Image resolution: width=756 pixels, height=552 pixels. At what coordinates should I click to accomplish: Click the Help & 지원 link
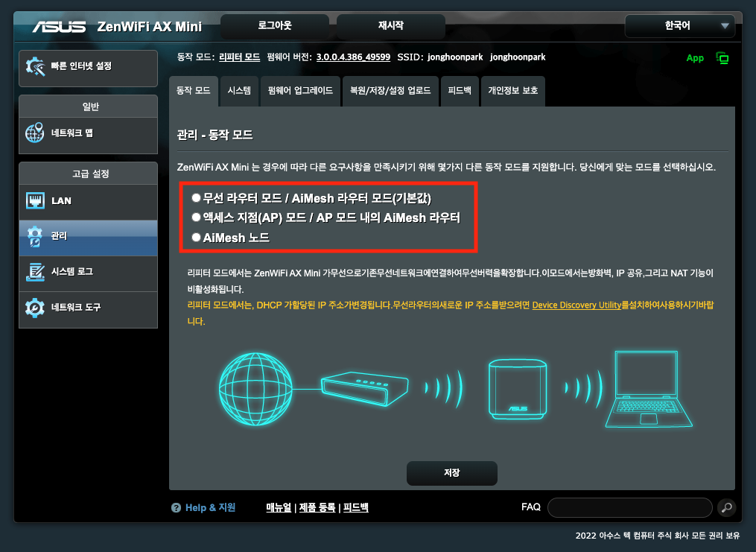210,507
